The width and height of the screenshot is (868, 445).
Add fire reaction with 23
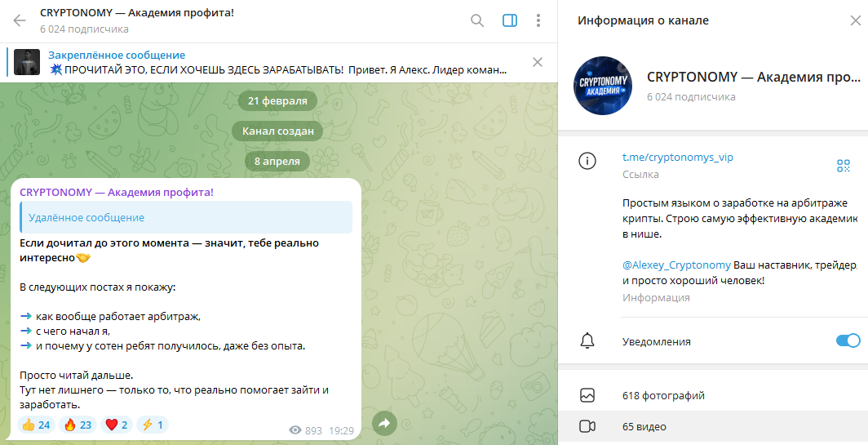point(77,425)
